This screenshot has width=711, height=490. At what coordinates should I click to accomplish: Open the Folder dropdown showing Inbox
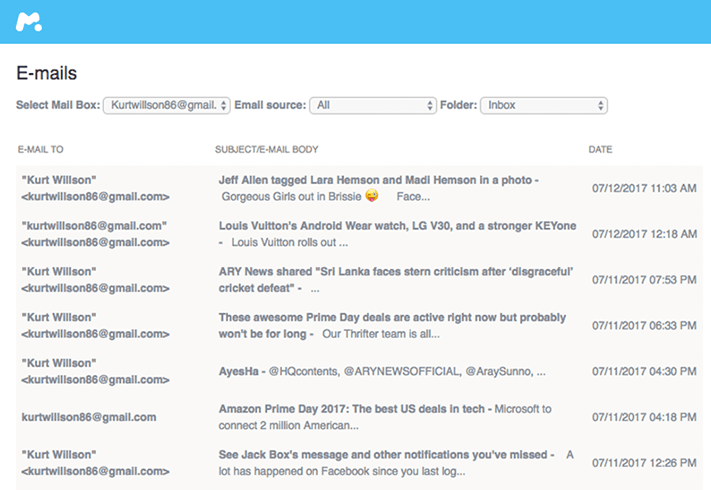[544, 105]
